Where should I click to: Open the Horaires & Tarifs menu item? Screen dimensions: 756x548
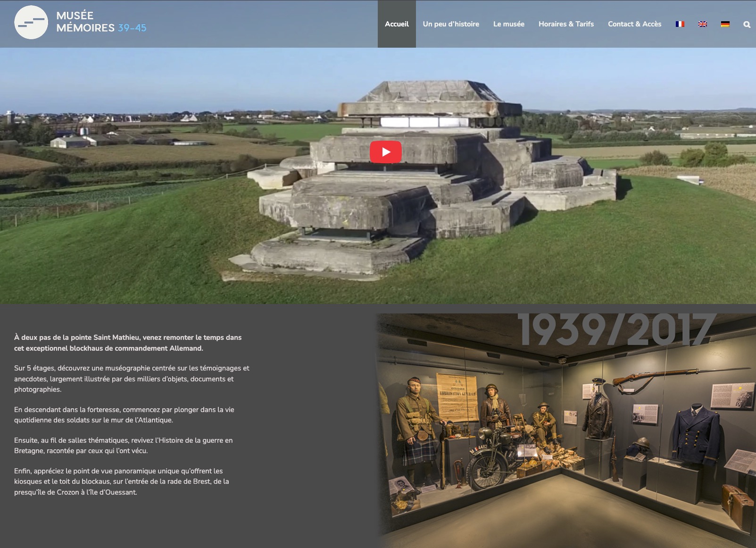tap(566, 24)
